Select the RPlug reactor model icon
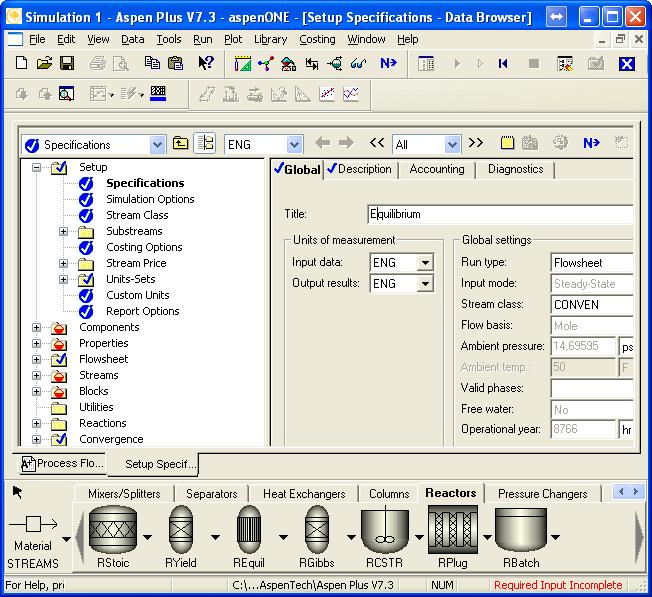The height and width of the screenshot is (597, 652). pos(453,530)
